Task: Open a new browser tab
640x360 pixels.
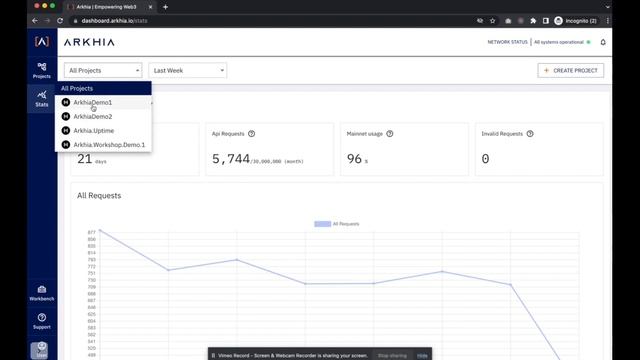Action: [165, 7]
